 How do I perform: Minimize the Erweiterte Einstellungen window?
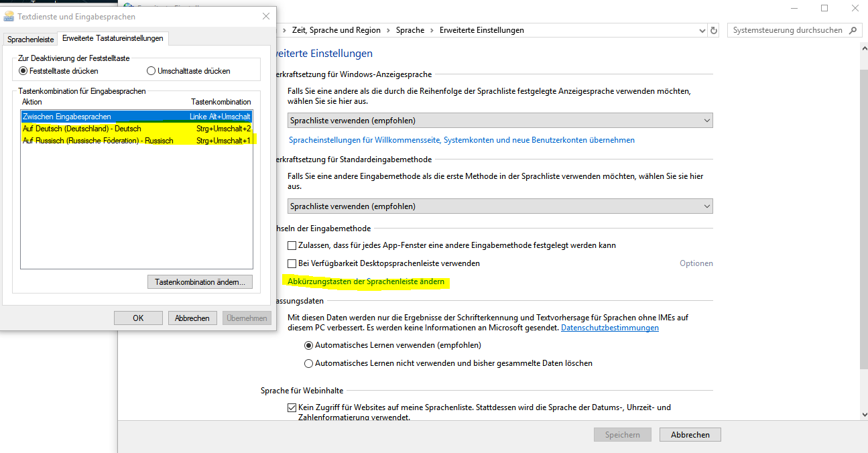pyautogui.click(x=794, y=8)
